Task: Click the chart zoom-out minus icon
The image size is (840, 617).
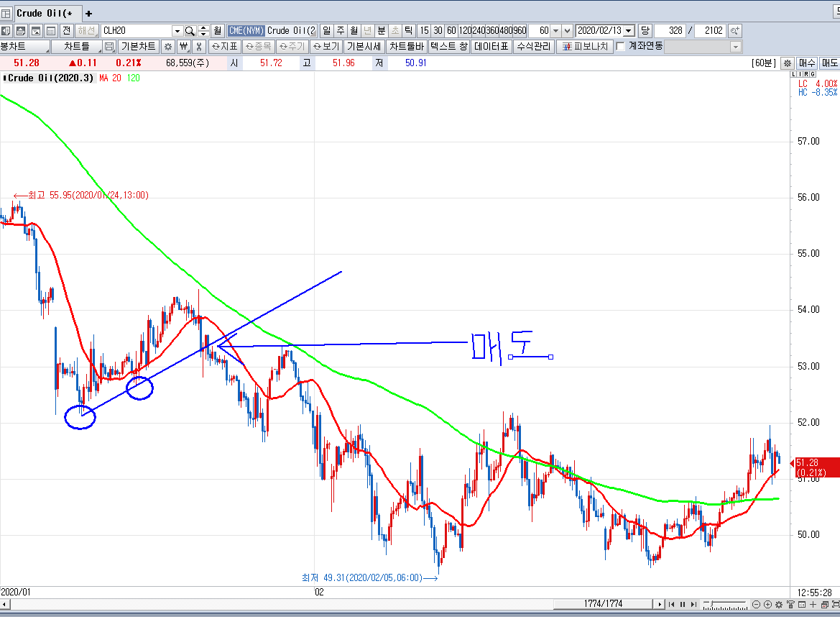Action: coord(756,604)
